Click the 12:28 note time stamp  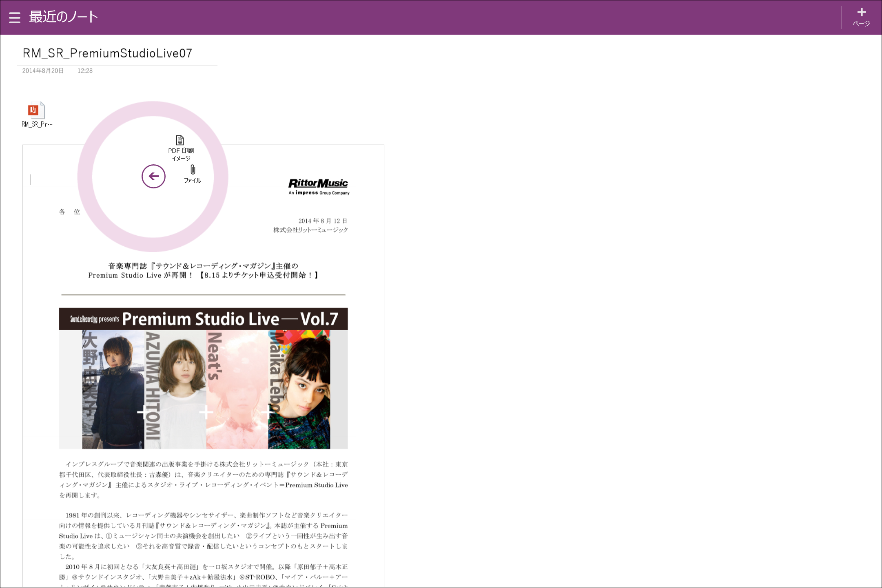tap(85, 71)
